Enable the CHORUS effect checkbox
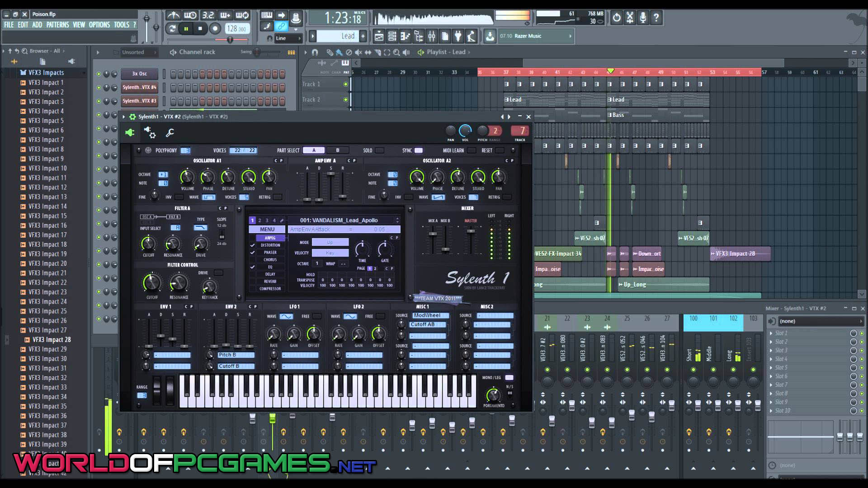The width and height of the screenshot is (868, 488). [253, 260]
